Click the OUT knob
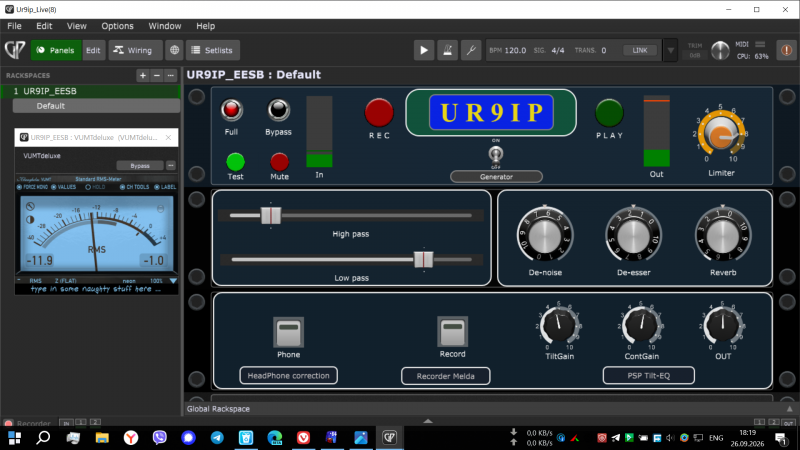 [x=723, y=325]
